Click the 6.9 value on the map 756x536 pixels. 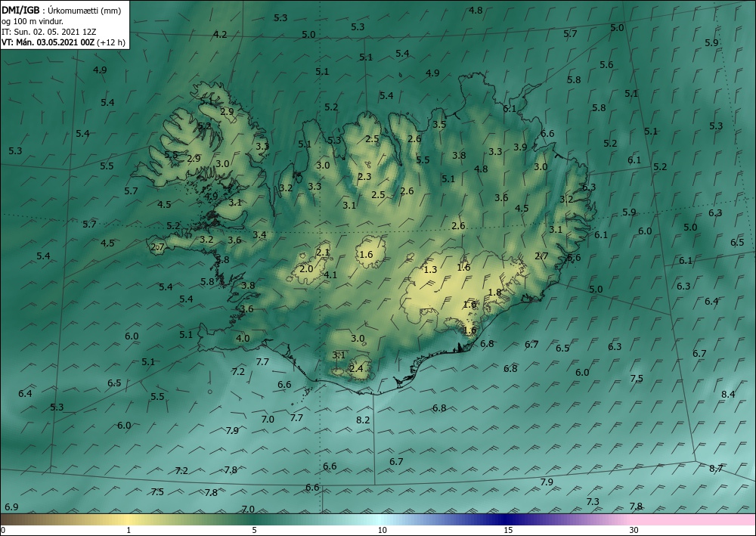pyautogui.click(x=11, y=507)
